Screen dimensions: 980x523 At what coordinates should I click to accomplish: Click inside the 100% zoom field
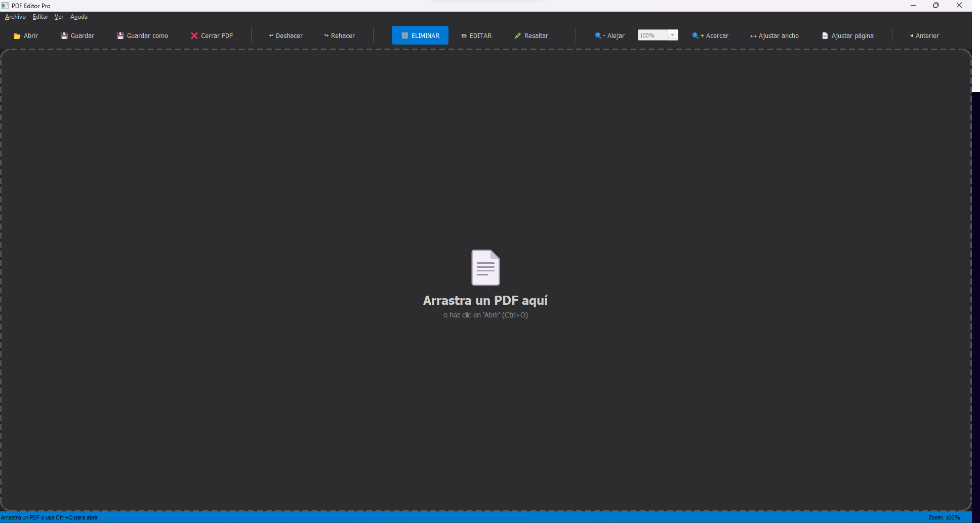coord(652,35)
